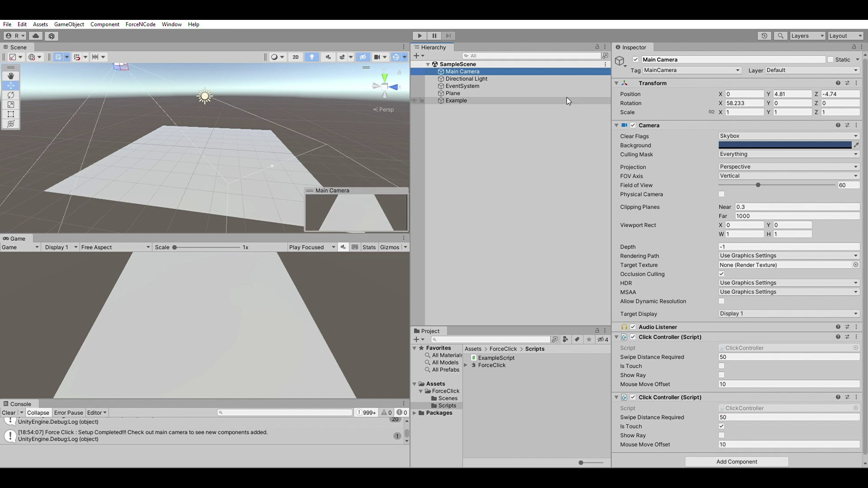
Task: Open the Clear Flags dropdown menu
Action: [x=787, y=136]
